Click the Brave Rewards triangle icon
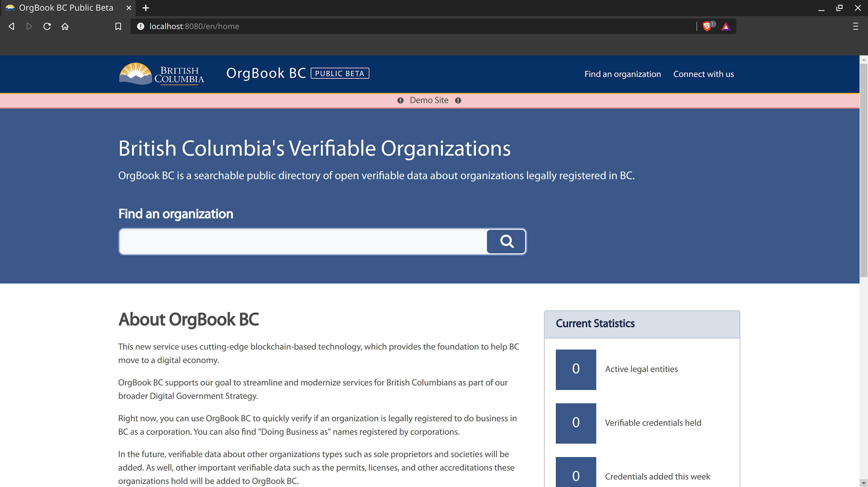The width and height of the screenshot is (868, 487). 726,27
